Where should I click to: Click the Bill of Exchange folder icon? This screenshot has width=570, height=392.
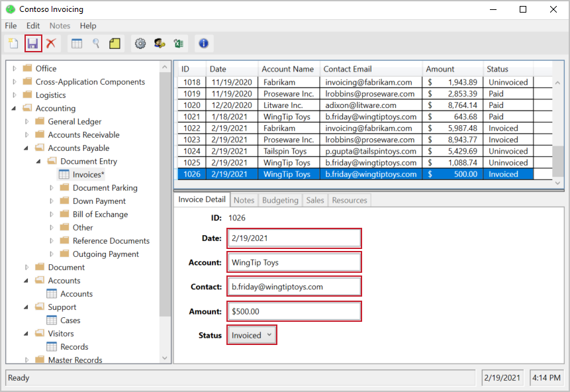[64, 214]
